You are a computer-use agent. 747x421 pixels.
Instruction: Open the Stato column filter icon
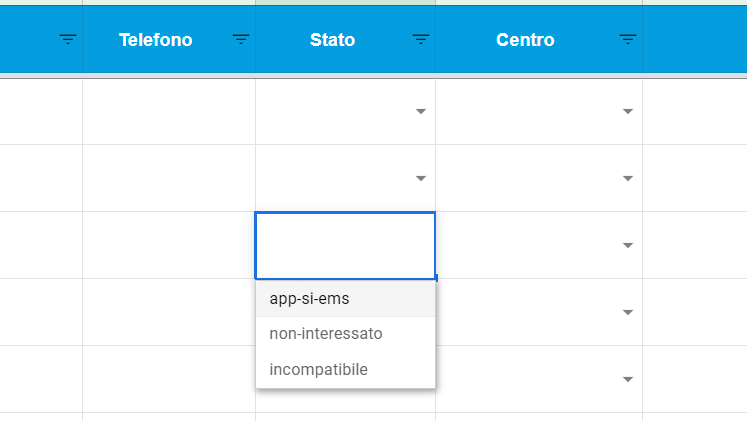[421, 39]
